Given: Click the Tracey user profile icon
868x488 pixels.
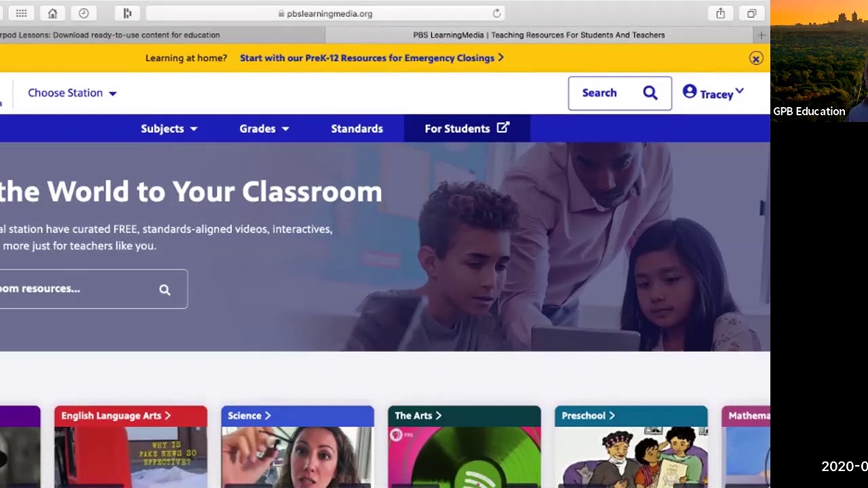Looking at the screenshot, I should tap(690, 91).
